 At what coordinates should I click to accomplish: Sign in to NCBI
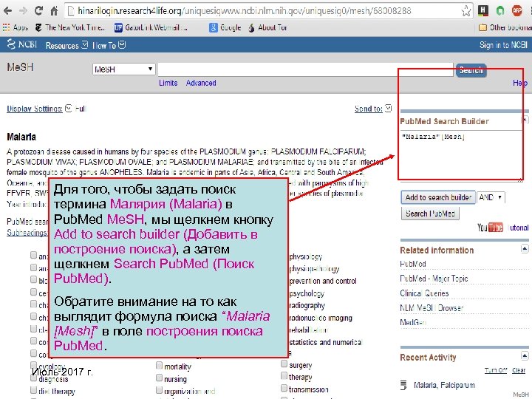pos(503,45)
